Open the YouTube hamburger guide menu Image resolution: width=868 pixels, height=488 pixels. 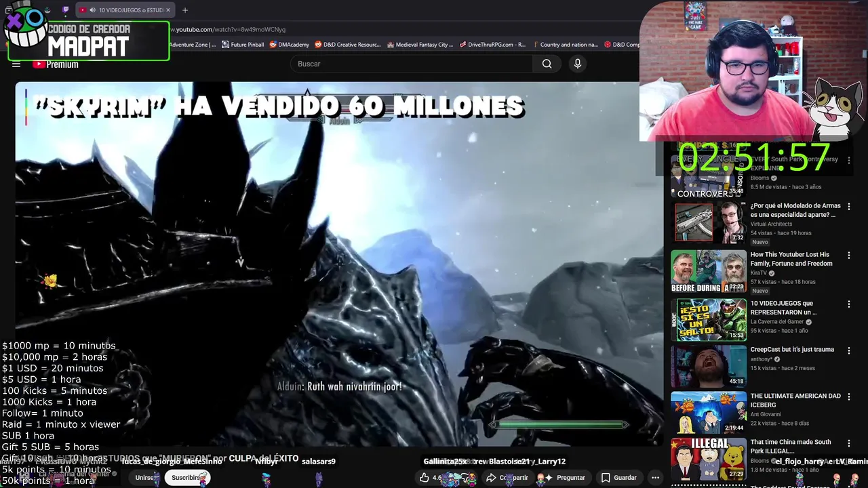point(16,64)
